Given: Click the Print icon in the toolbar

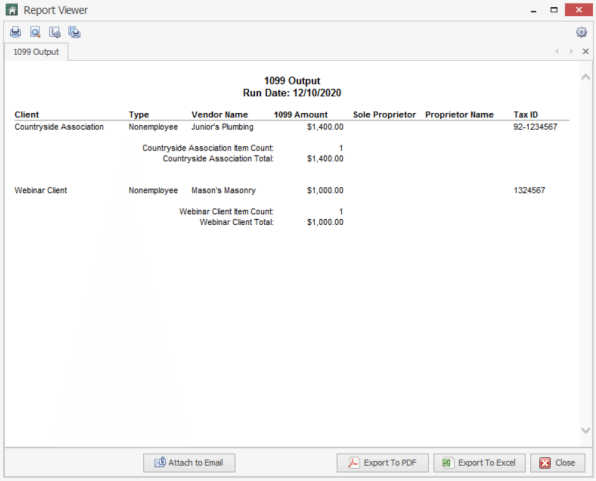Looking at the screenshot, I should (16, 32).
